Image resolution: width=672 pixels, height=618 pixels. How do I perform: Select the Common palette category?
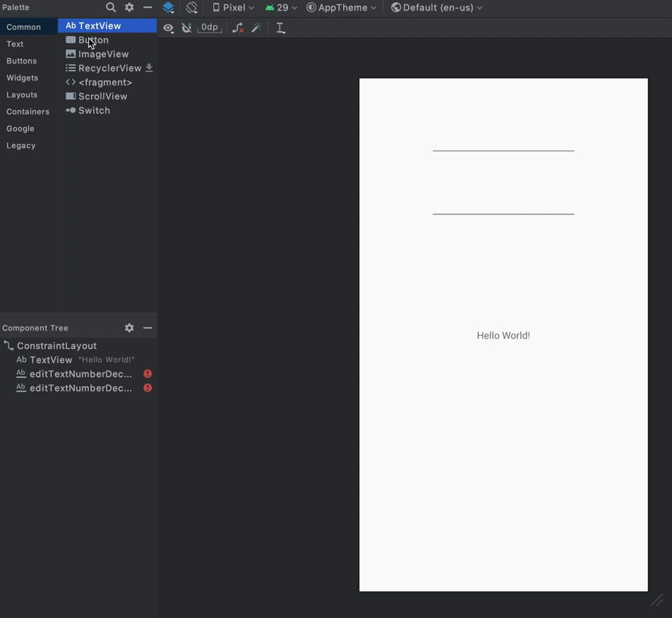pyautogui.click(x=28, y=27)
